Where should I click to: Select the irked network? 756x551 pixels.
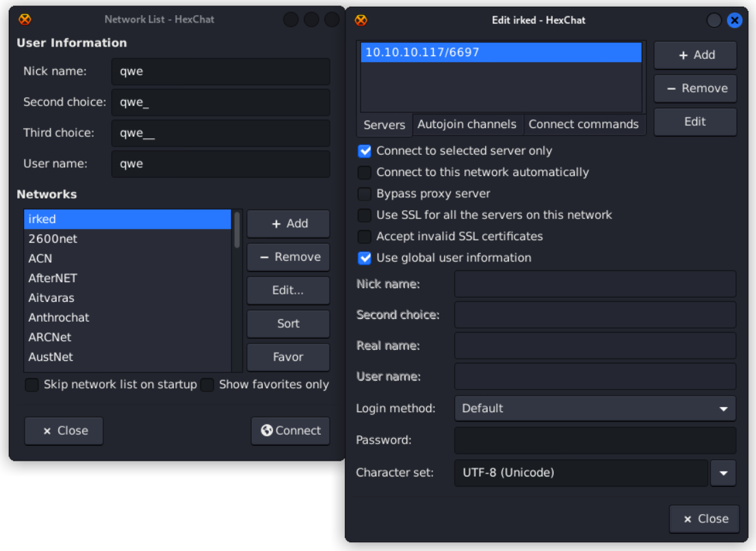(127, 219)
